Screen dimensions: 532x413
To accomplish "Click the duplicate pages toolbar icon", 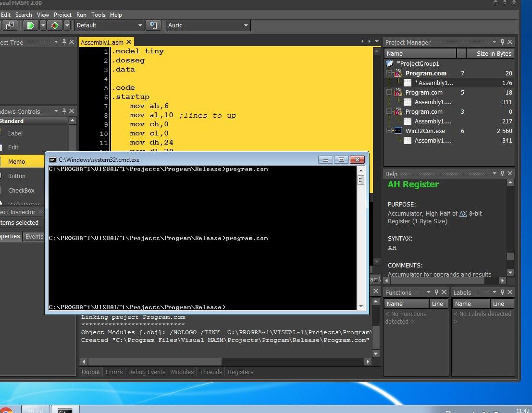I will (x=10, y=25).
